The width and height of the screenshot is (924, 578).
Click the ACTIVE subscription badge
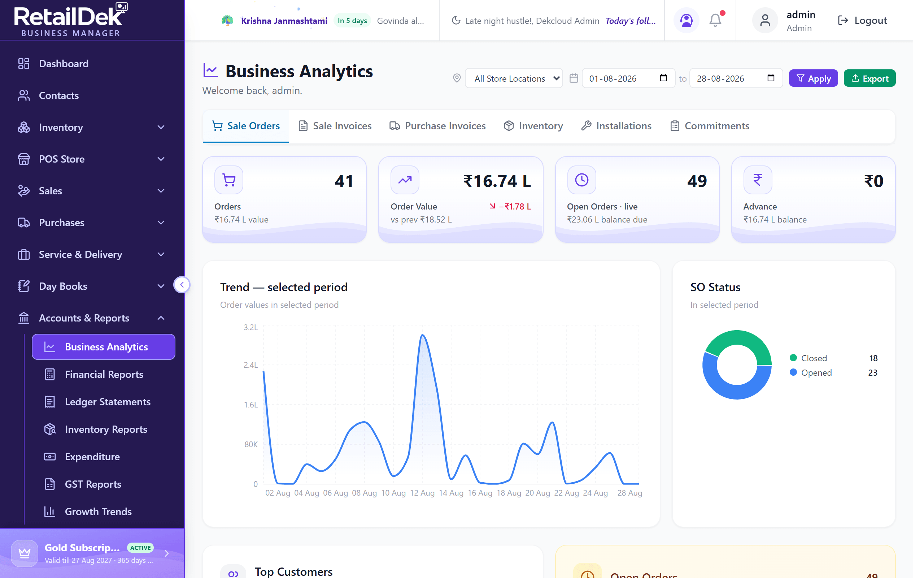140,548
